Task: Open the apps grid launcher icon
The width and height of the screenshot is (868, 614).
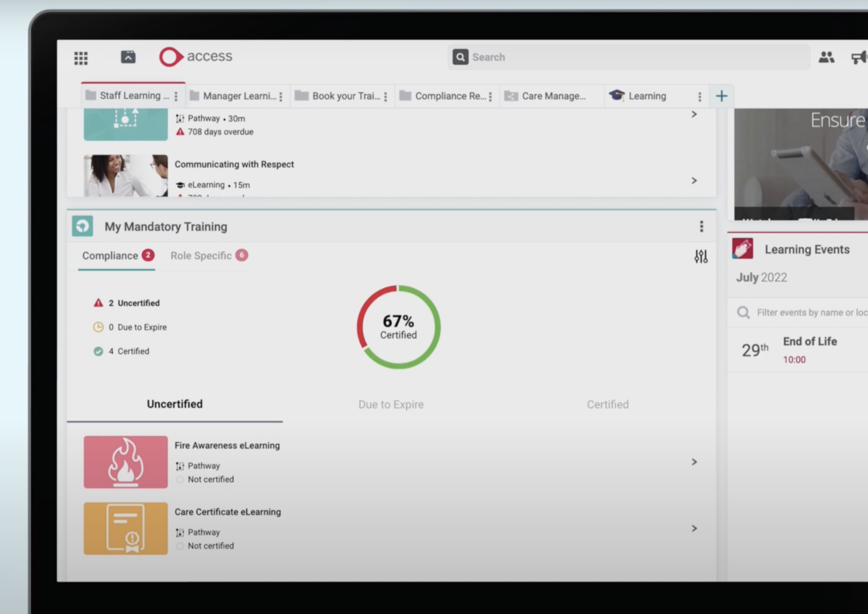Action: pyautogui.click(x=81, y=57)
